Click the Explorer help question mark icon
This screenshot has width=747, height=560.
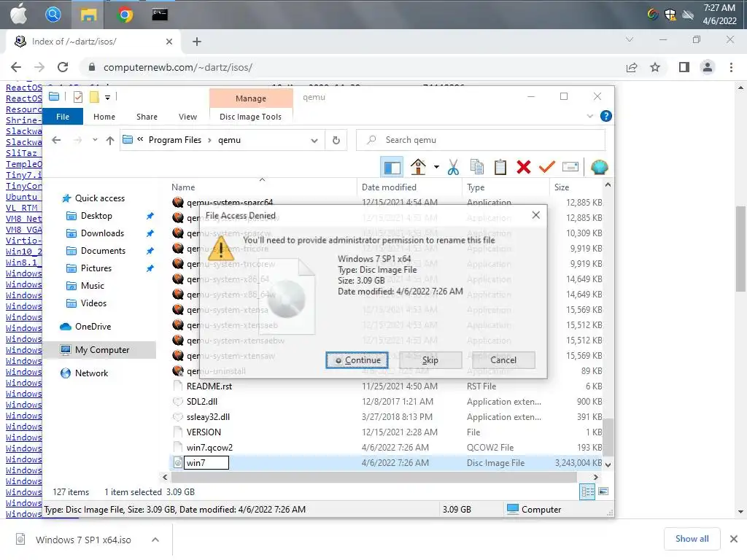tap(605, 116)
